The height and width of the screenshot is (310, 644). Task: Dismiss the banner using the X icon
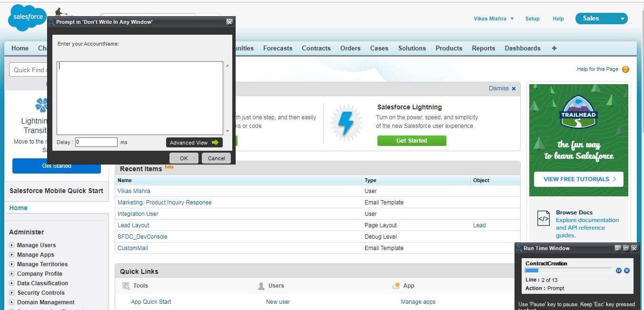pos(514,88)
